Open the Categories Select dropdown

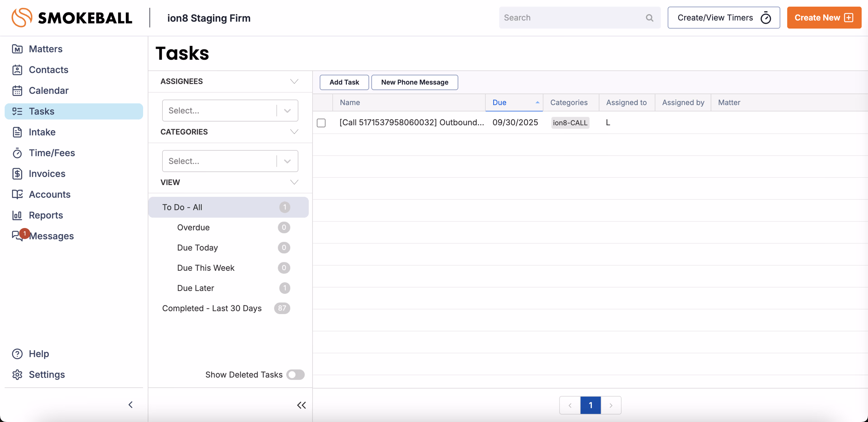230,161
